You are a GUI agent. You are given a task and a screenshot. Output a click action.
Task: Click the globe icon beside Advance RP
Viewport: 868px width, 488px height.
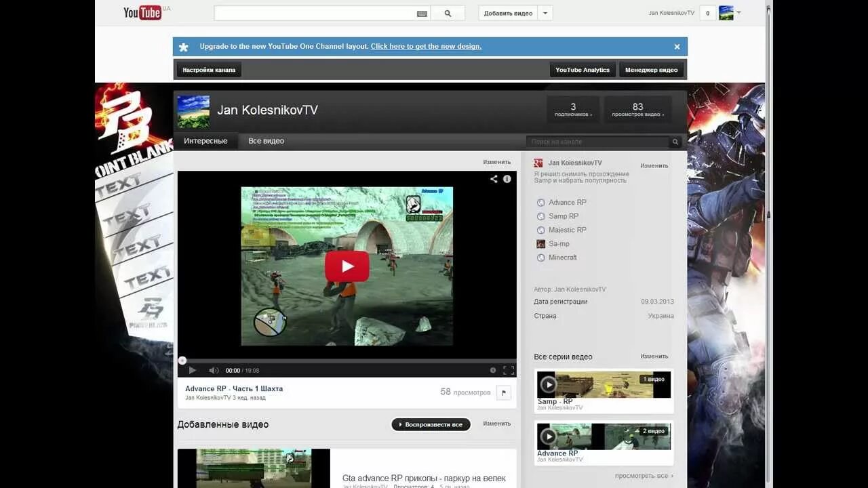pos(540,203)
